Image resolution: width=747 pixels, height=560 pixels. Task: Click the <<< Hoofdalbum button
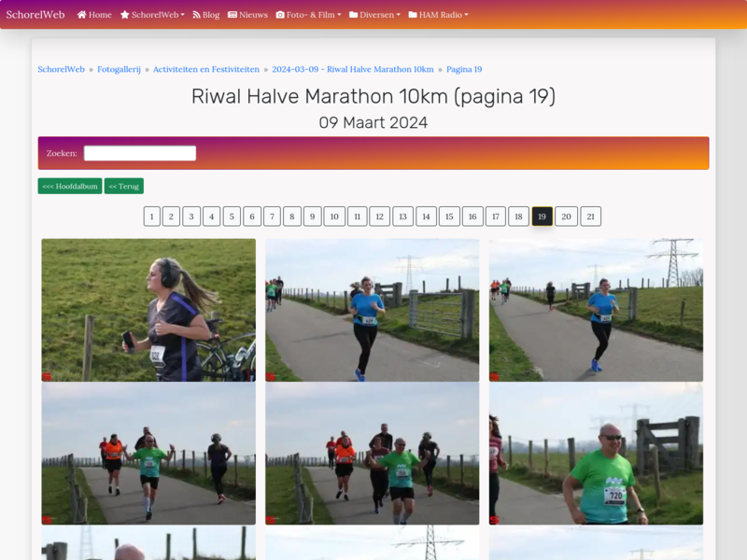pyautogui.click(x=70, y=186)
